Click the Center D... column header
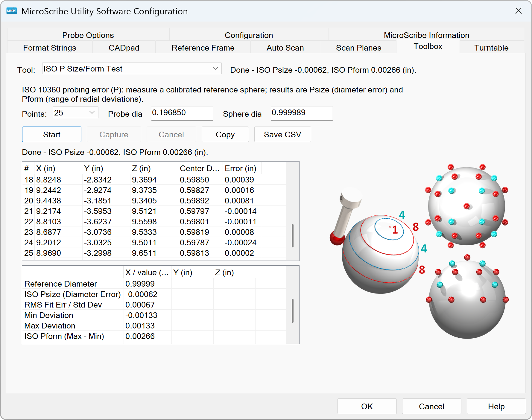Screen dimensions: 532x420 [x=200, y=168]
